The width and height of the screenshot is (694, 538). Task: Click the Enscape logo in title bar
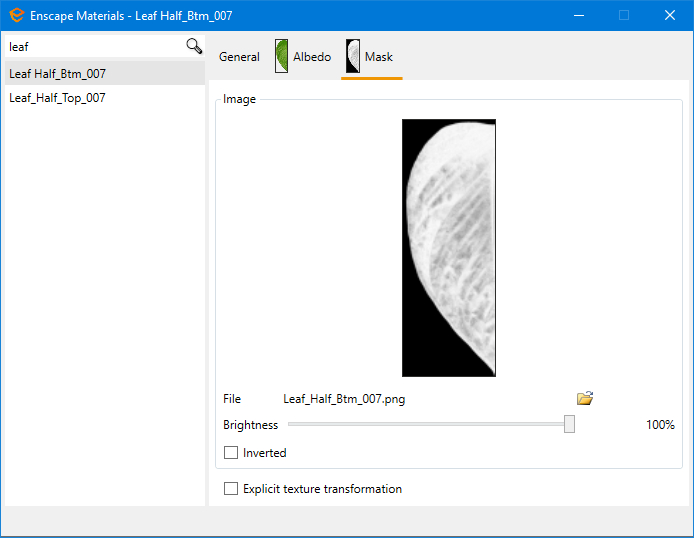[16, 15]
